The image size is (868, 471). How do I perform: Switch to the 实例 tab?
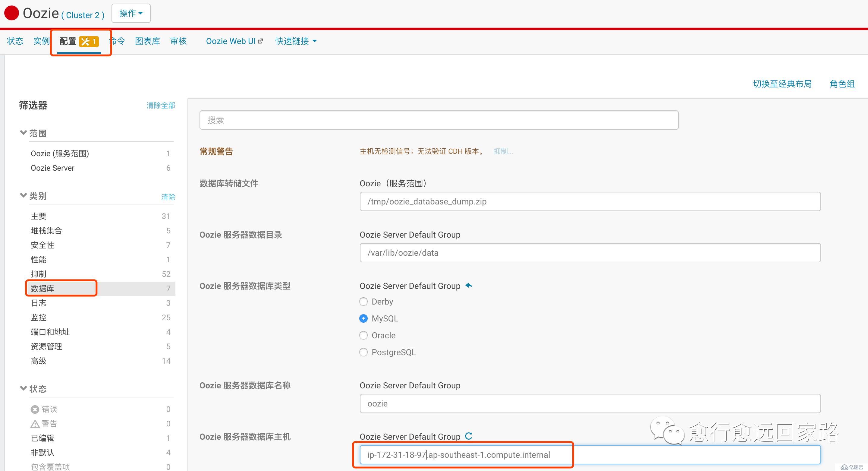click(42, 41)
